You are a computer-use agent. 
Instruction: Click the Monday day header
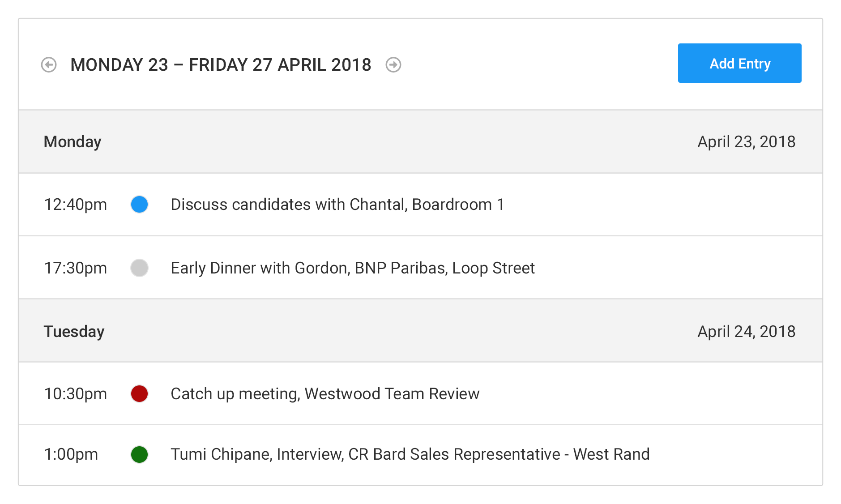click(73, 142)
